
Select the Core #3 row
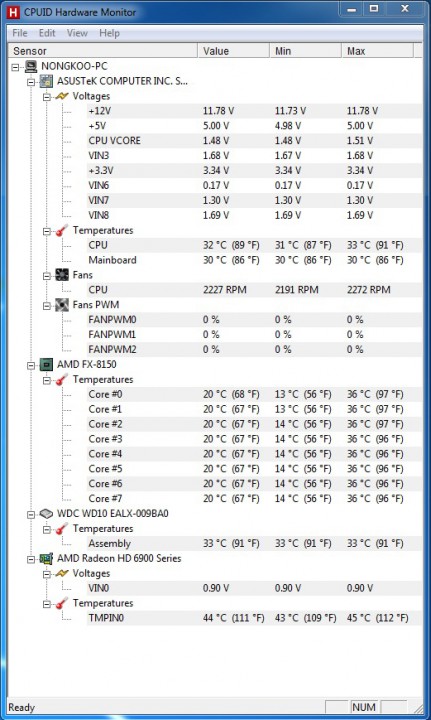(x=255, y=439)
